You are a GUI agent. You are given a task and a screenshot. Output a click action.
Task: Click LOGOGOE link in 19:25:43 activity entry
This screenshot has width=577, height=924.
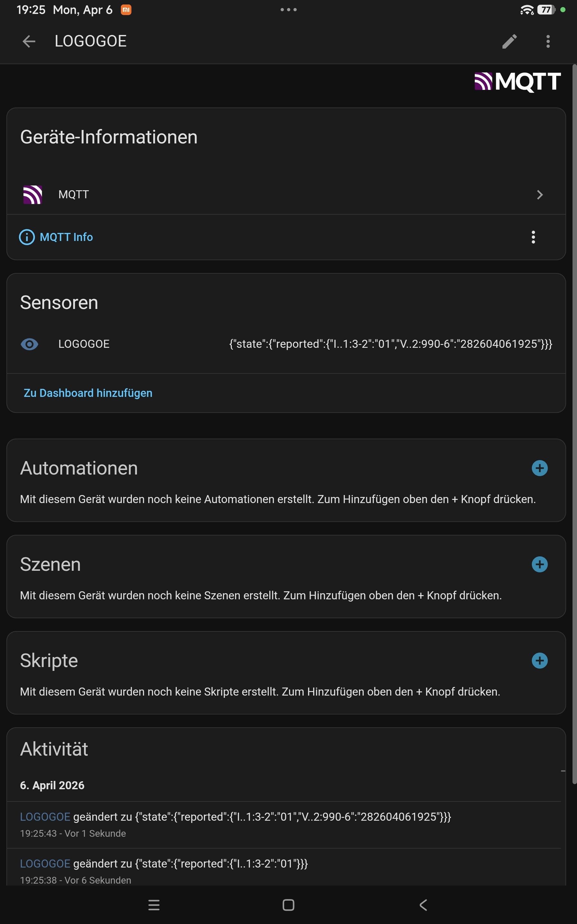pyautogui.click(x=45, y=817)
